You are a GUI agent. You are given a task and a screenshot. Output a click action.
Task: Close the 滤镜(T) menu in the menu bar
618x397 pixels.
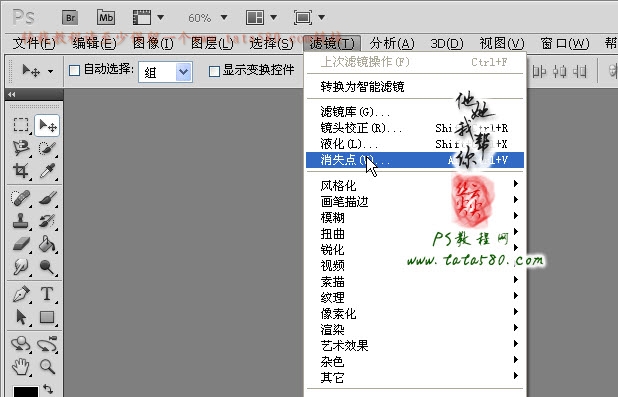click(x=332, y=43)
